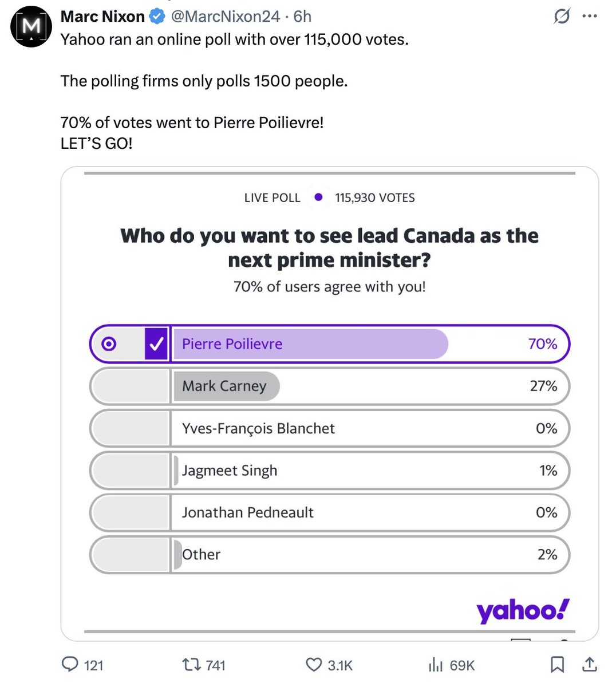Viewport: 616px width, 687px height.
Task: Share the tweet via upload icon
Action: tap(590, 664)
